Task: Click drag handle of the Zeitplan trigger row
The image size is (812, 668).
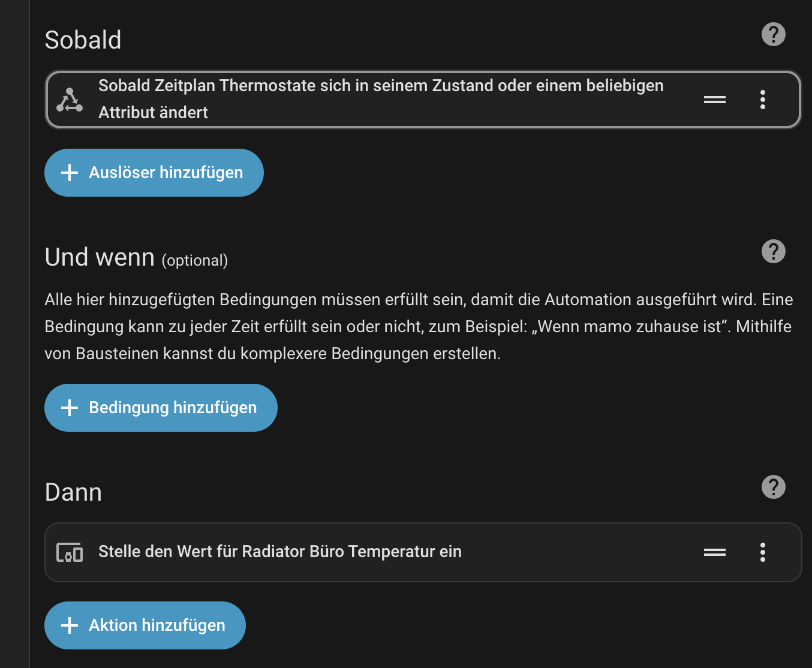Action: click(714, 100)
